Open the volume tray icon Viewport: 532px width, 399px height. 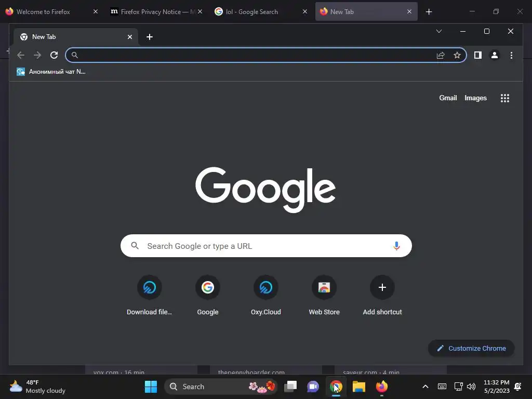[x=471, y=387]
